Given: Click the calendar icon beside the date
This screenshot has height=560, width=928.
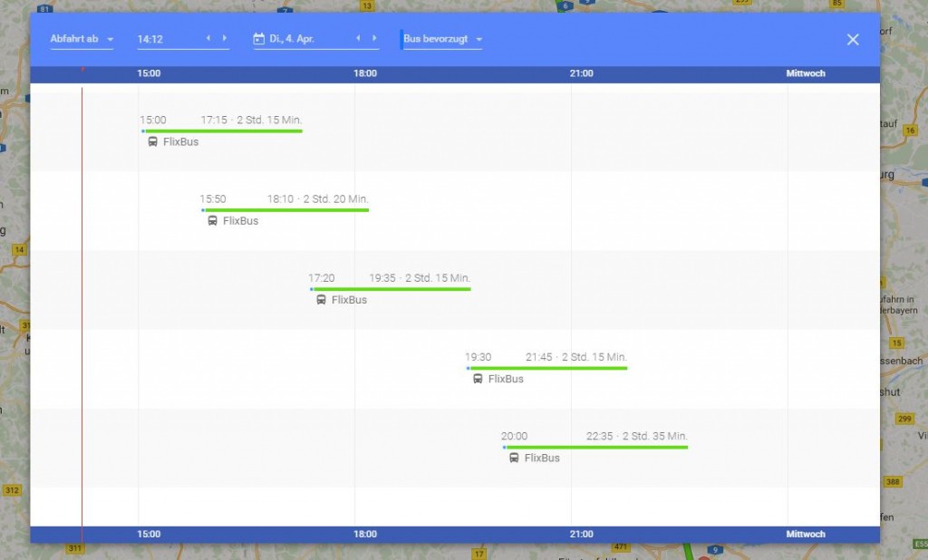Looking at the screenshot, I should [258, 39].
